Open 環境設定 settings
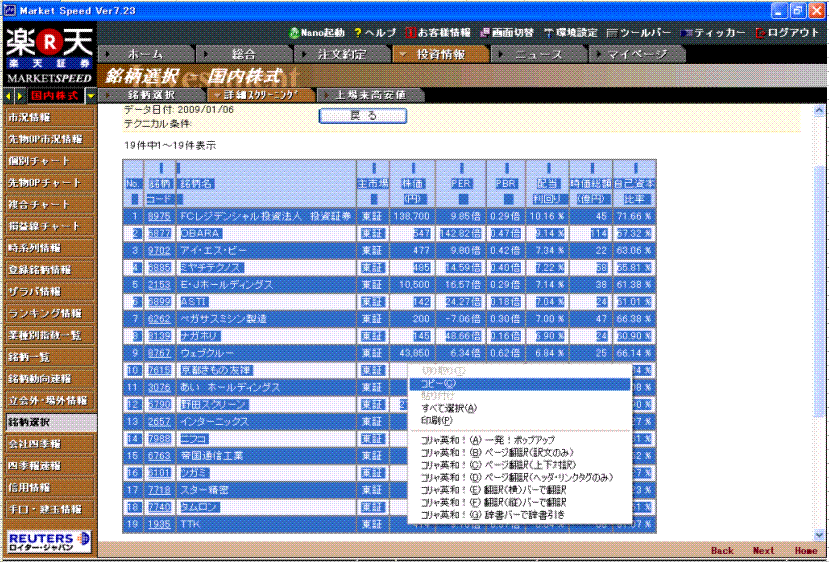The image size is (830, 564). coord(571,33)
